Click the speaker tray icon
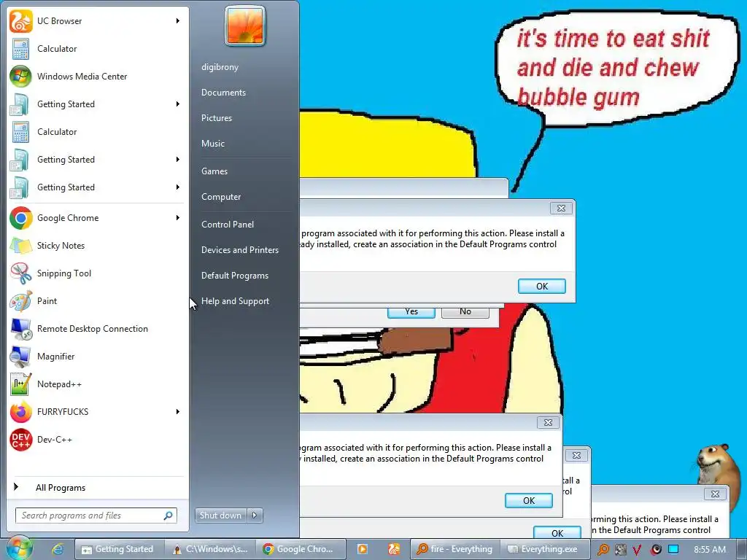Image resolution: width=747 pixels, height=560 pixels. [x=656, y=549]
